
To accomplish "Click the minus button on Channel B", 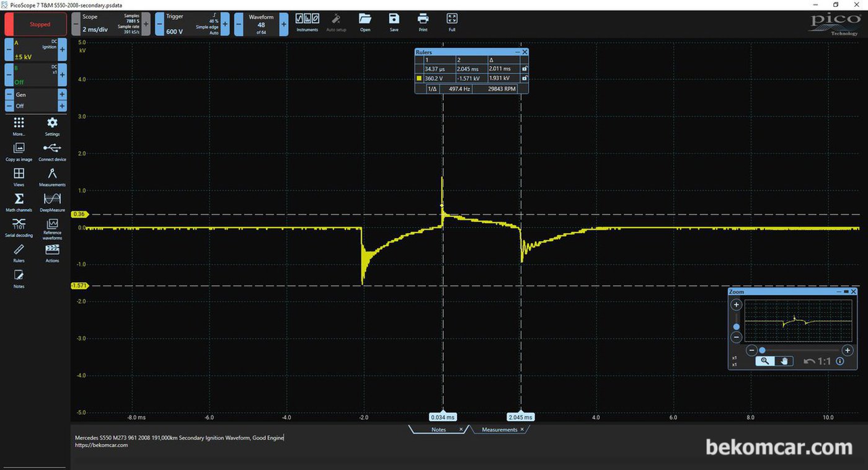I will tap(9, 74).
